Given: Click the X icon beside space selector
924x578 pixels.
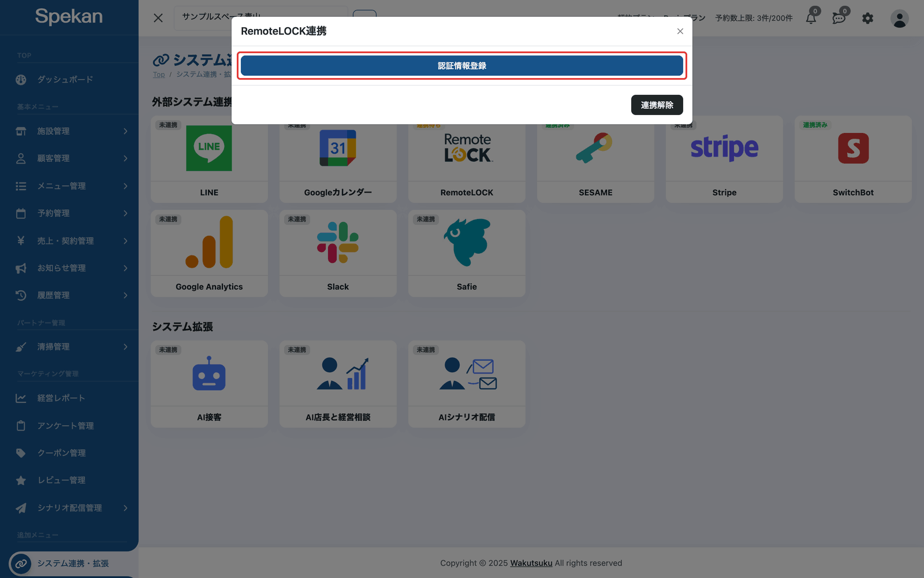Looking at the screenshot, I should 158,18.
